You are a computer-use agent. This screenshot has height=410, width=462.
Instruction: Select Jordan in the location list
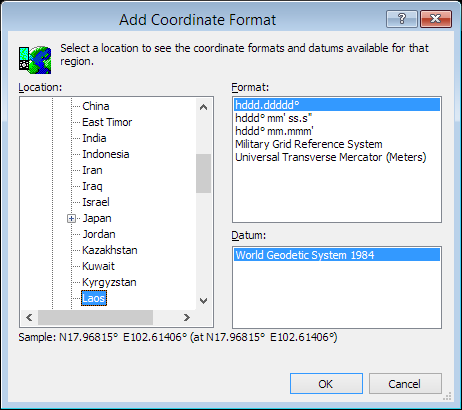[99, 234]
